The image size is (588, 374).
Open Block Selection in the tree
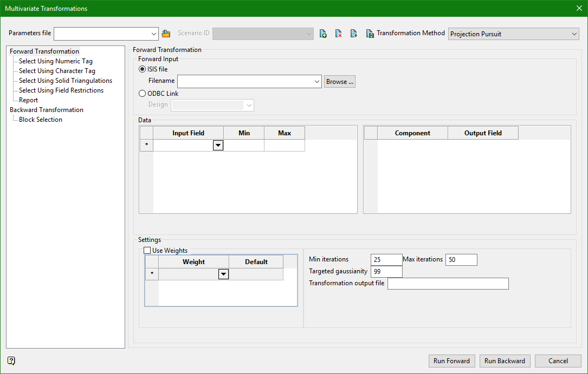41,120
